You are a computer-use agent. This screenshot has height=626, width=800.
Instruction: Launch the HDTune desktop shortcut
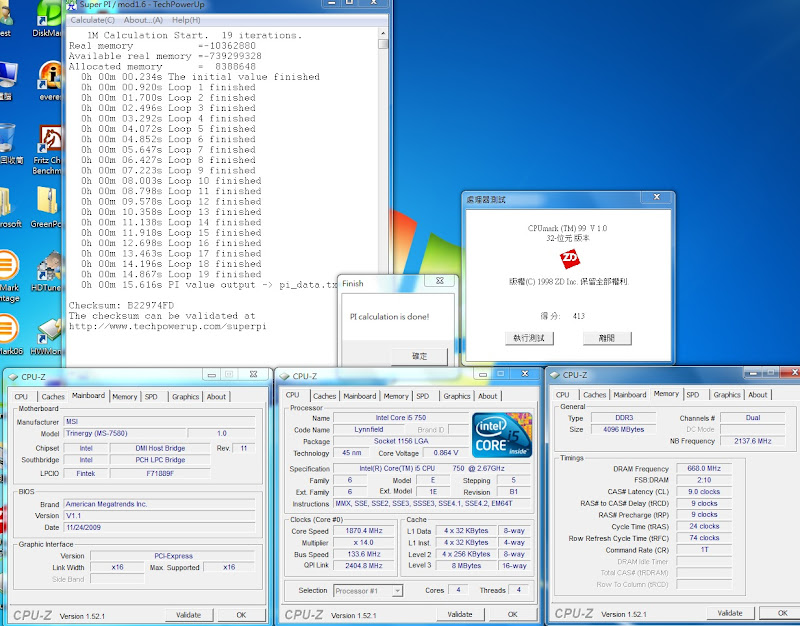point(47,272)
